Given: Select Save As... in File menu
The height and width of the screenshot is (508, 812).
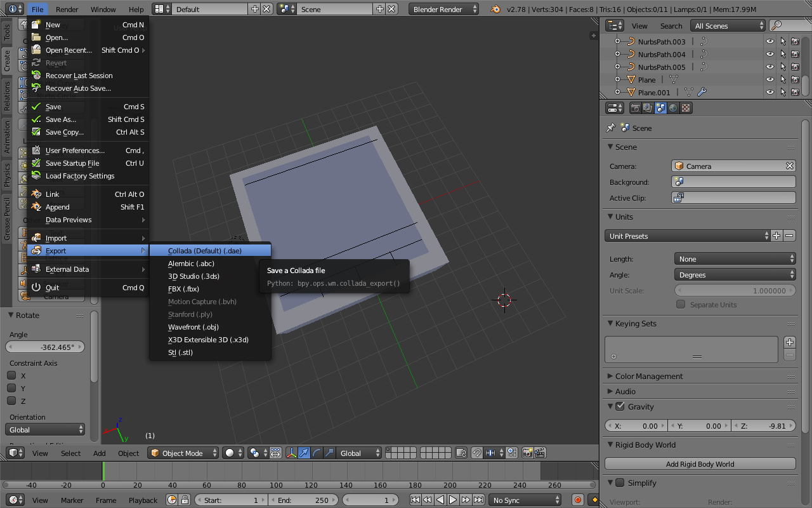Looking at the screenshot, I should pos(88,119).
